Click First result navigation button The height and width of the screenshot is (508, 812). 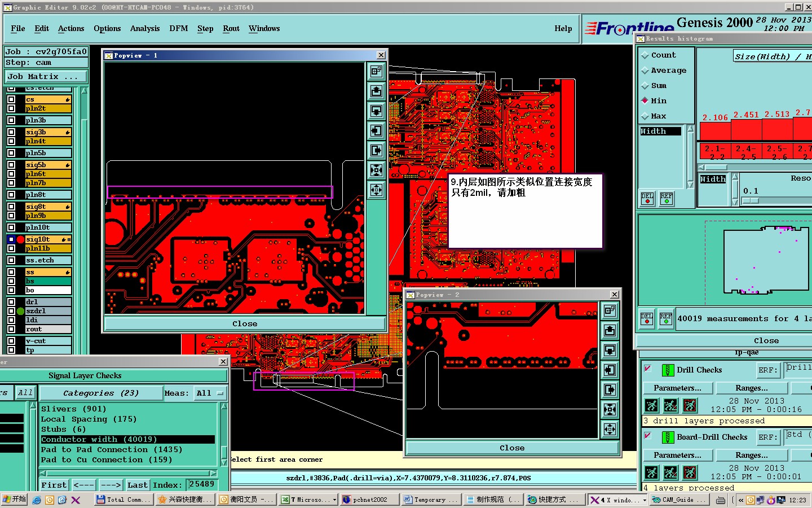(54, 485)
